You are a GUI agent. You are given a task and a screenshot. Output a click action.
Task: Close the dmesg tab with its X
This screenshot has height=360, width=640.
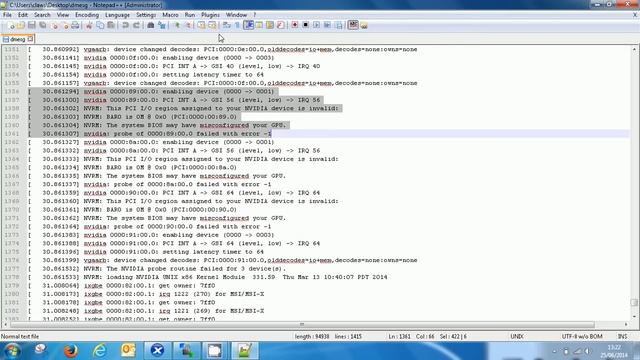[x=30, y=39]
